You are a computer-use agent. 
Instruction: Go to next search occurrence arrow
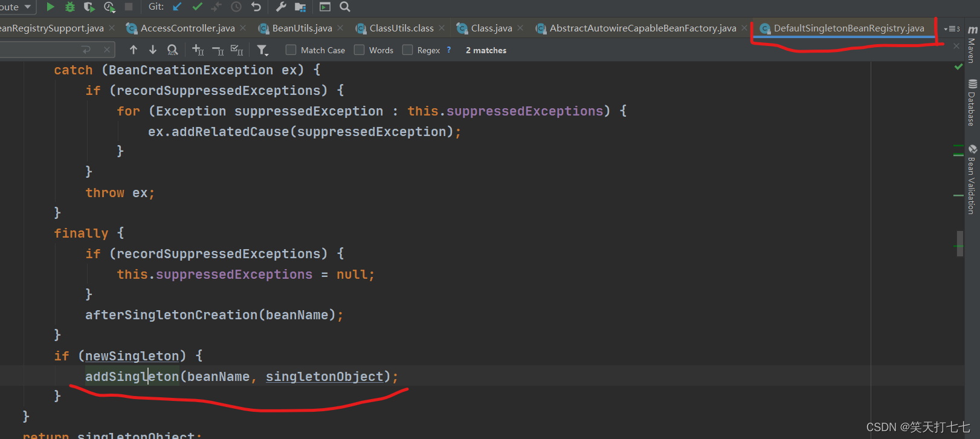(153, 50)
